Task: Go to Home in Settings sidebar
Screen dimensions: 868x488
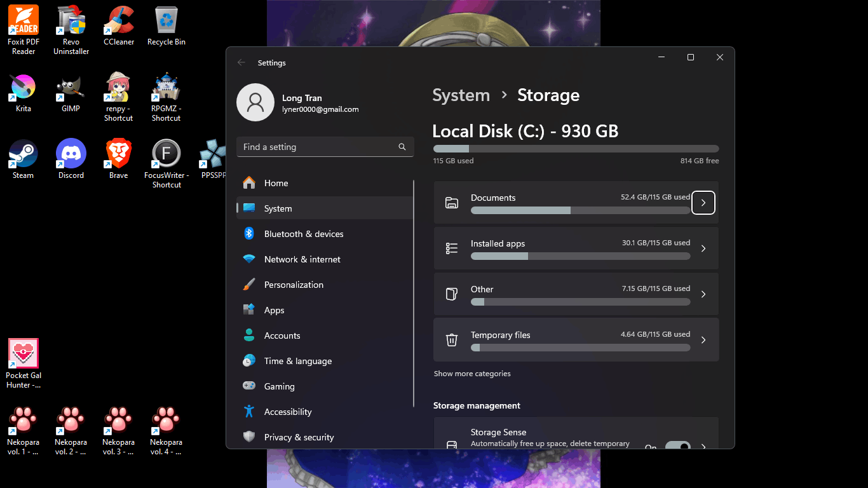Action: click(x=325, y=183)
